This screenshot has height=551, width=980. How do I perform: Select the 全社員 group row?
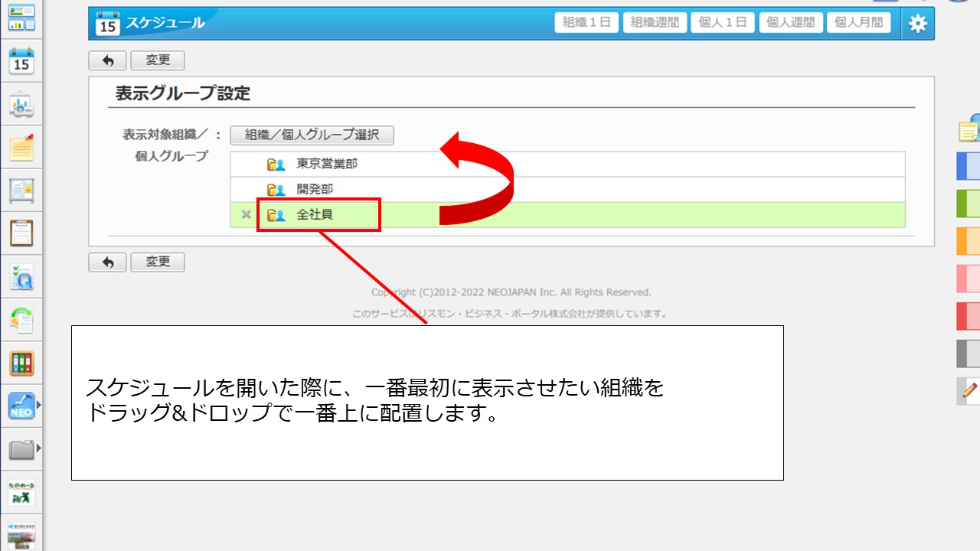point(568,215)
